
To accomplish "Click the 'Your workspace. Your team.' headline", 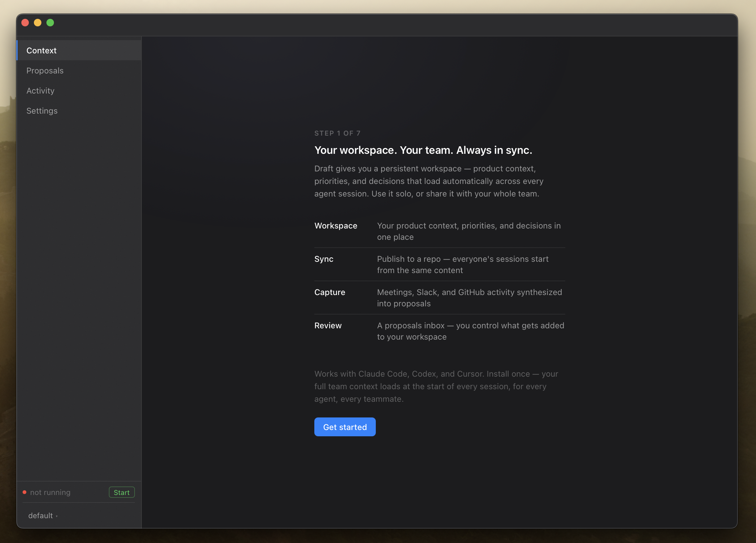I will (x=423, y=150).
